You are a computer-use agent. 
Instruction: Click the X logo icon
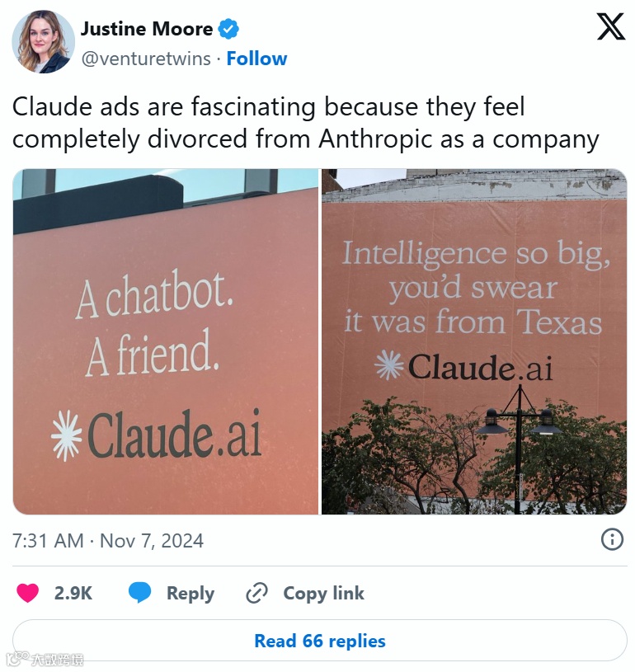(x=611, y=26)
